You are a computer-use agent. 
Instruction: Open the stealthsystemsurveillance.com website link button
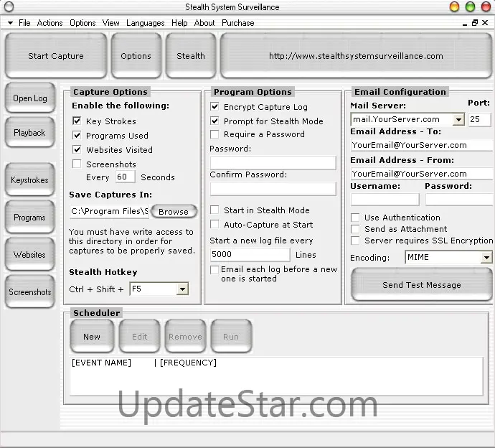(x=356, y=56)
